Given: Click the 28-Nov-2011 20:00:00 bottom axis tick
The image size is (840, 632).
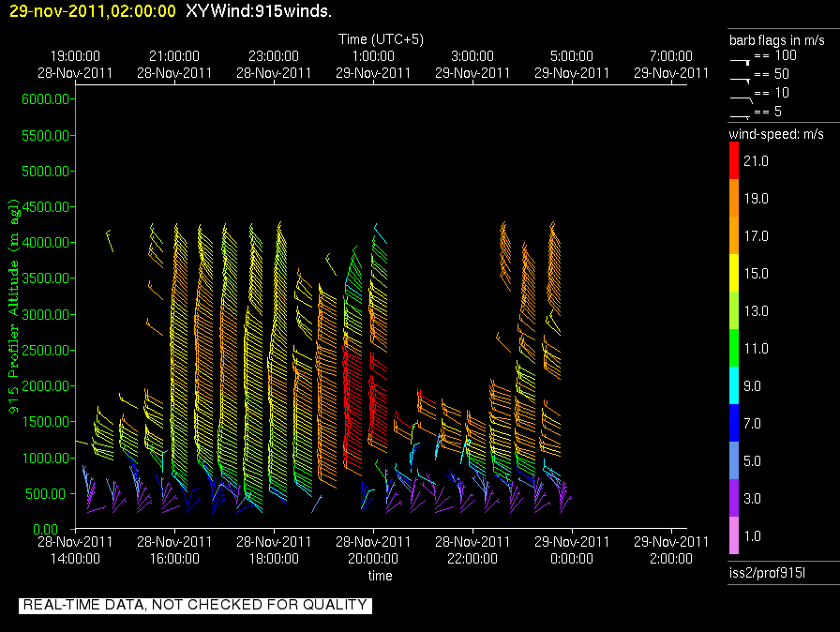Looking at the screenshot, I should (374, 549).
